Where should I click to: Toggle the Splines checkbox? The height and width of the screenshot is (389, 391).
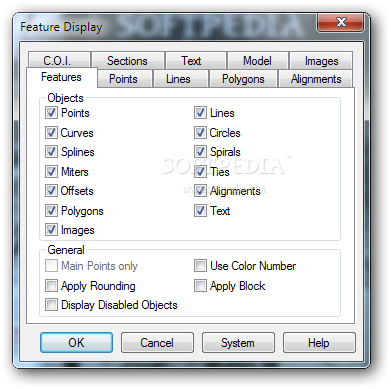click(51, 152)
